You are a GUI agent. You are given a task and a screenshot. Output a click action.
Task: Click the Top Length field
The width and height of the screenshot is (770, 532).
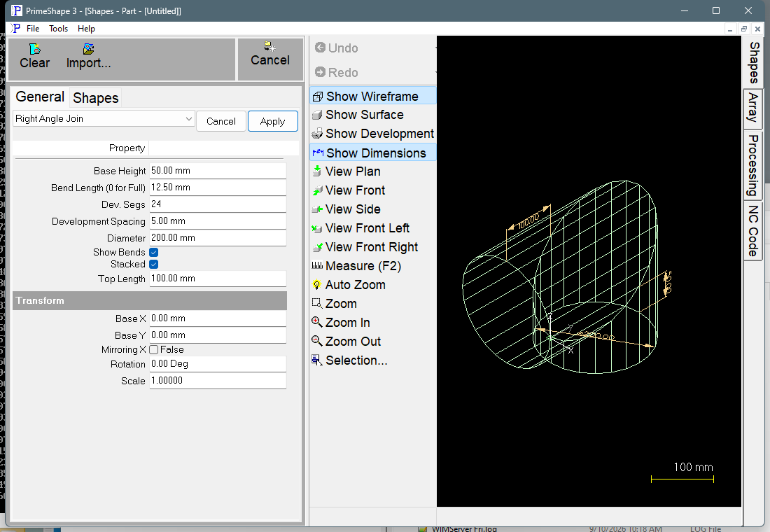click(218, 279)
